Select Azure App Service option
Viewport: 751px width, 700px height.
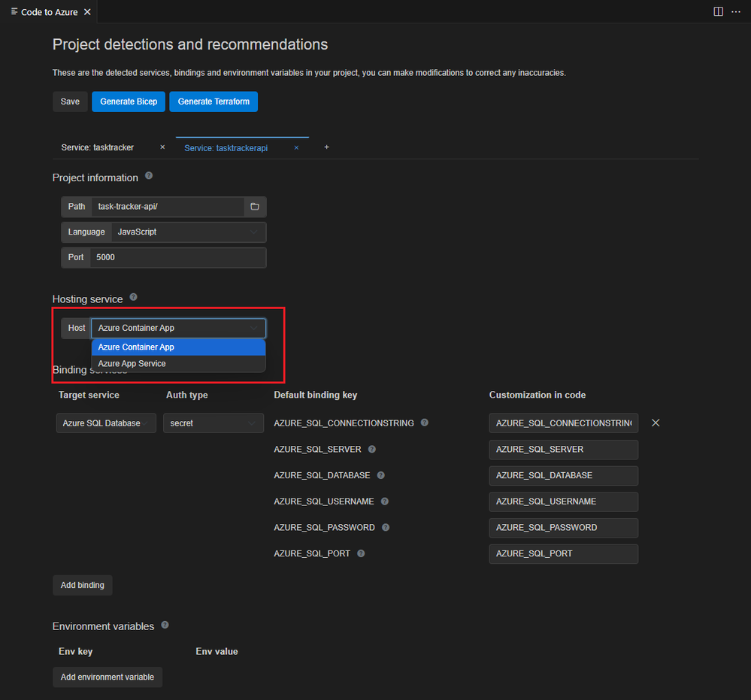(178, 364)
